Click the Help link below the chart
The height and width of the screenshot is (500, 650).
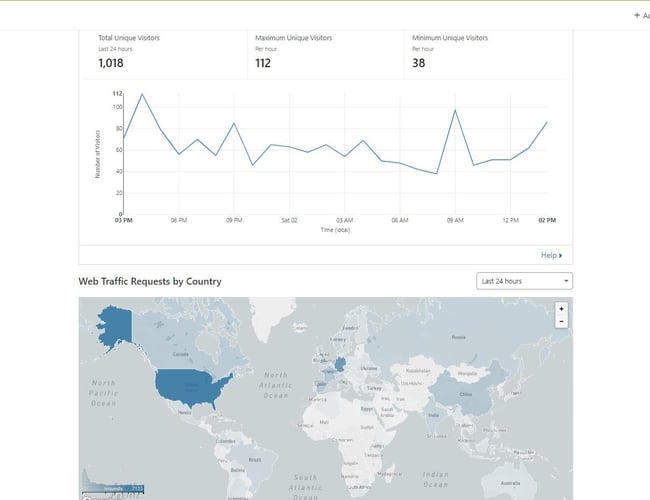point(551,255)
